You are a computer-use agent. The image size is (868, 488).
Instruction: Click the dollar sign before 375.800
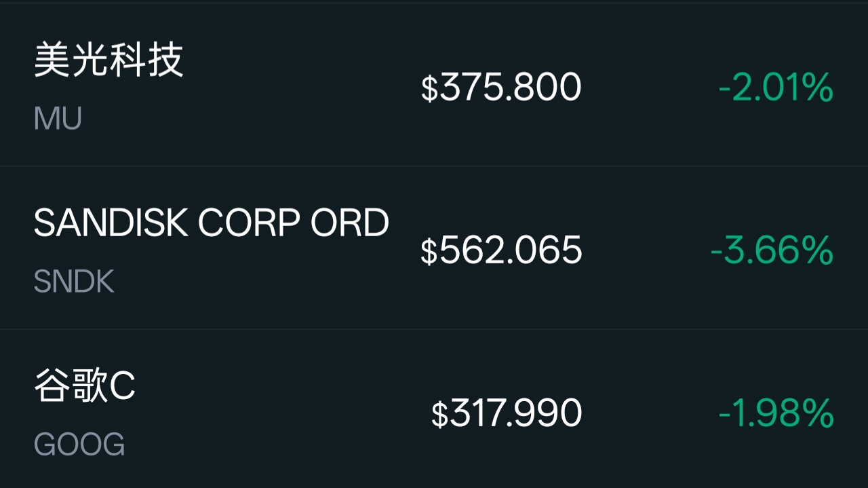pos(430,89)
